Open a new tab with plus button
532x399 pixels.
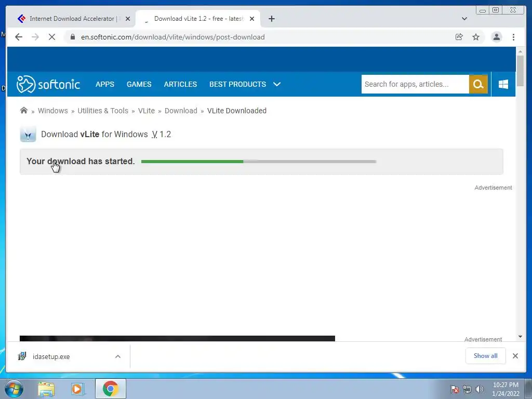click(271, 19)
